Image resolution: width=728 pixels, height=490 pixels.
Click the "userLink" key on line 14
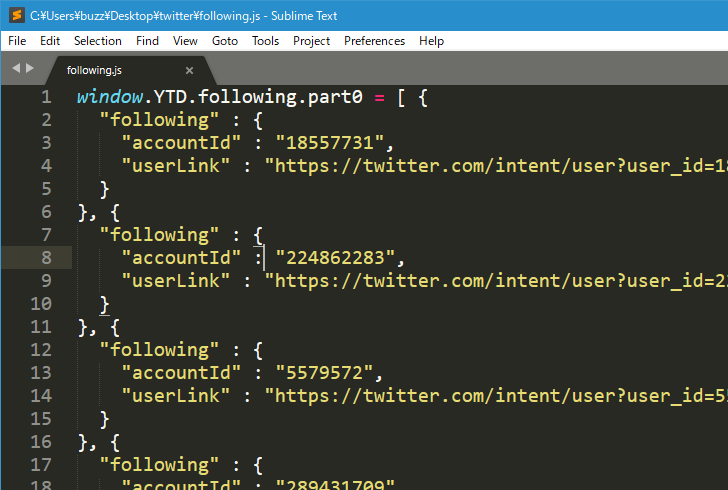pos(176,396)
